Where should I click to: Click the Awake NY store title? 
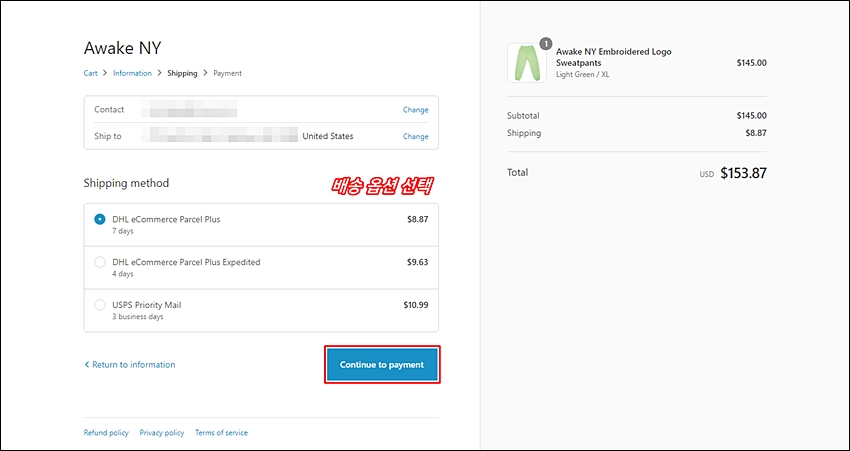tap(123, 48)
